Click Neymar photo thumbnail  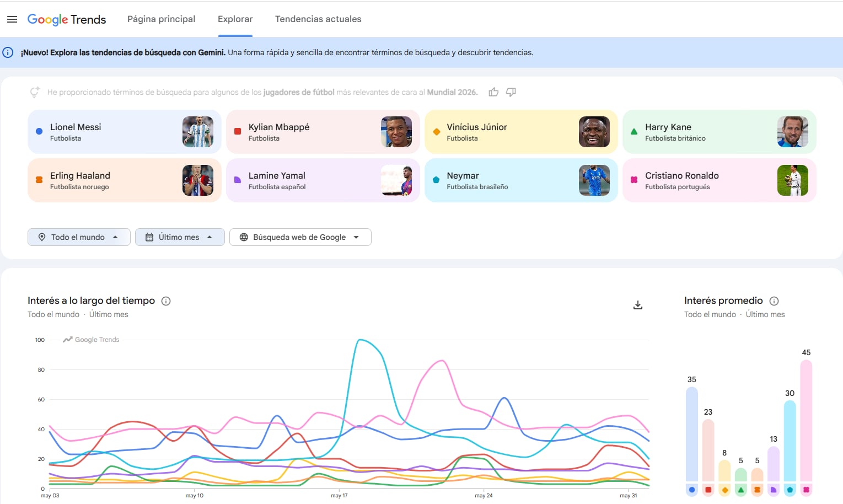tap(594, 180)
